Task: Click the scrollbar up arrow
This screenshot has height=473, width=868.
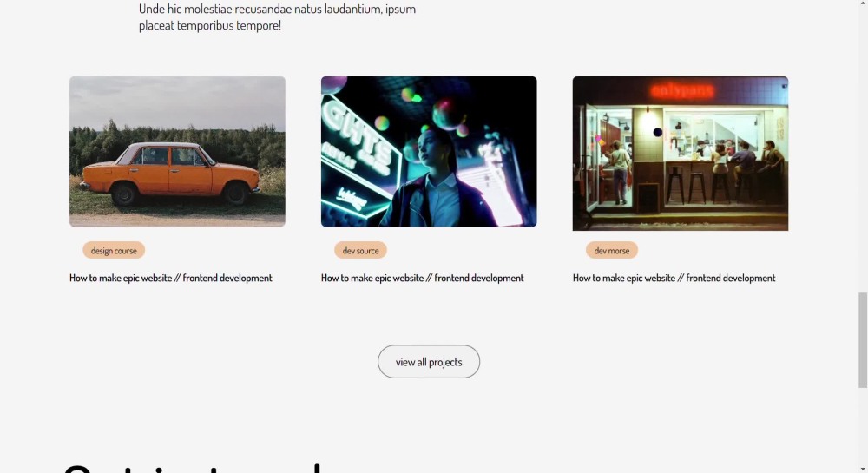Action: tap(863, 3)
